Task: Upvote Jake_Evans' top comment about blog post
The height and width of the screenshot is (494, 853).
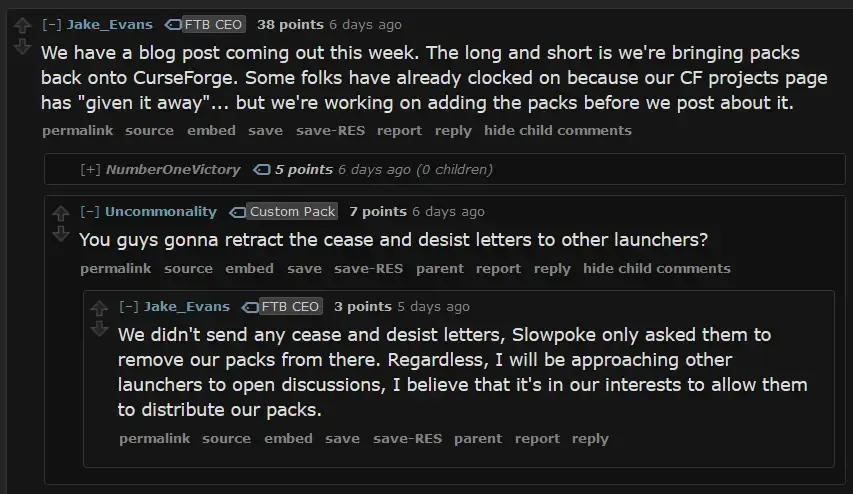Action: click(22, 25)
